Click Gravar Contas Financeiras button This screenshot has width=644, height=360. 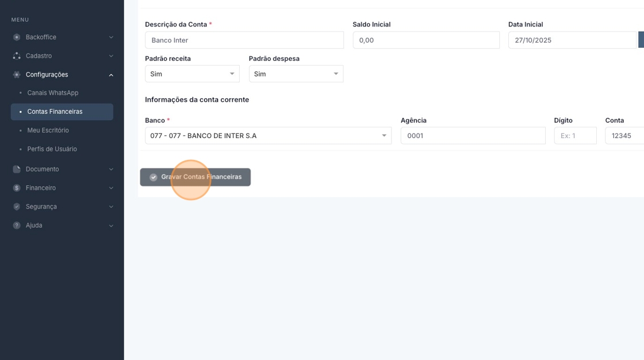(x=195, y=177)
